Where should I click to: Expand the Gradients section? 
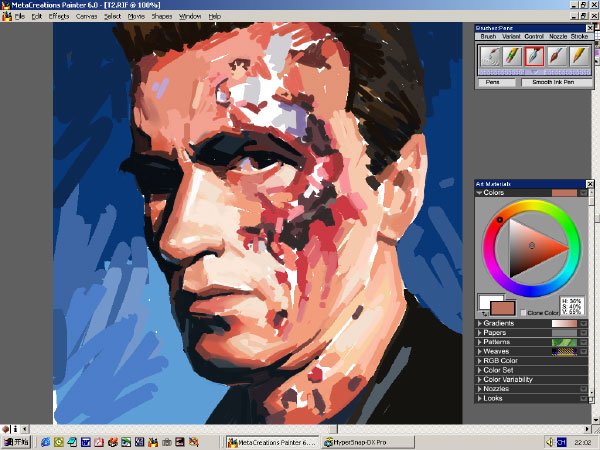click(479, 323)
